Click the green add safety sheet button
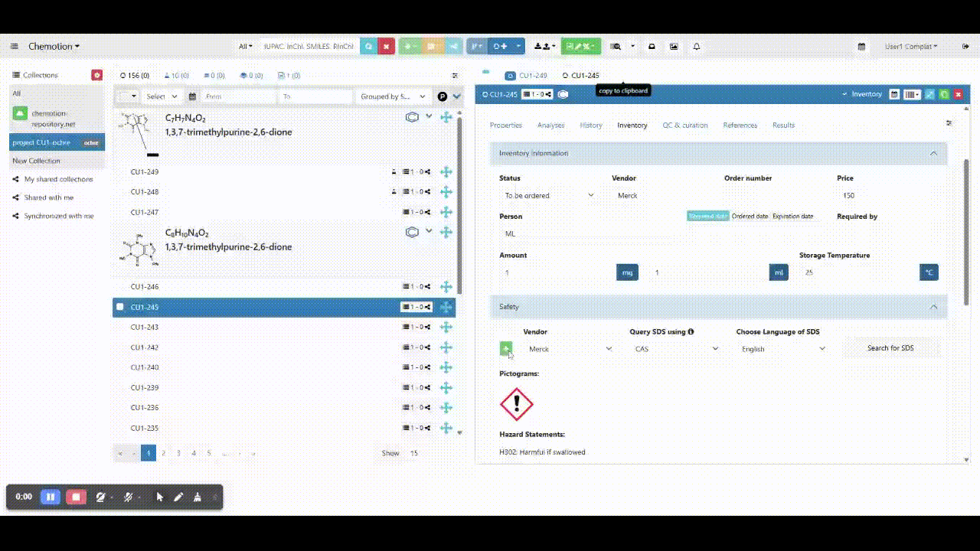 tap(505, 348)
